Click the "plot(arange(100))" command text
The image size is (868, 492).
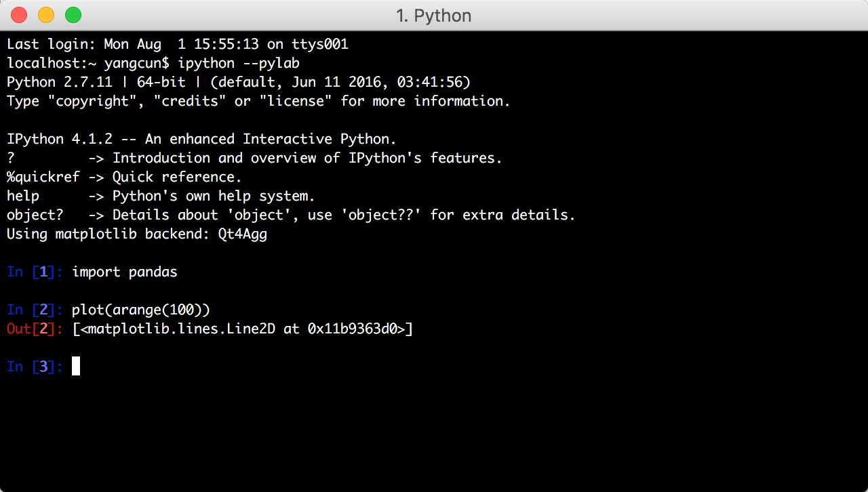coord(141,310)
